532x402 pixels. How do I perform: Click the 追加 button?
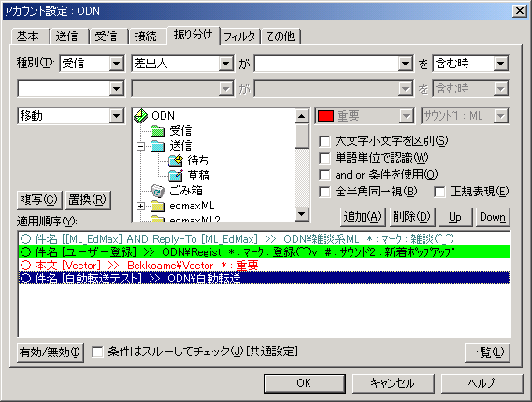pyautogui.click(x=363, y=217)
